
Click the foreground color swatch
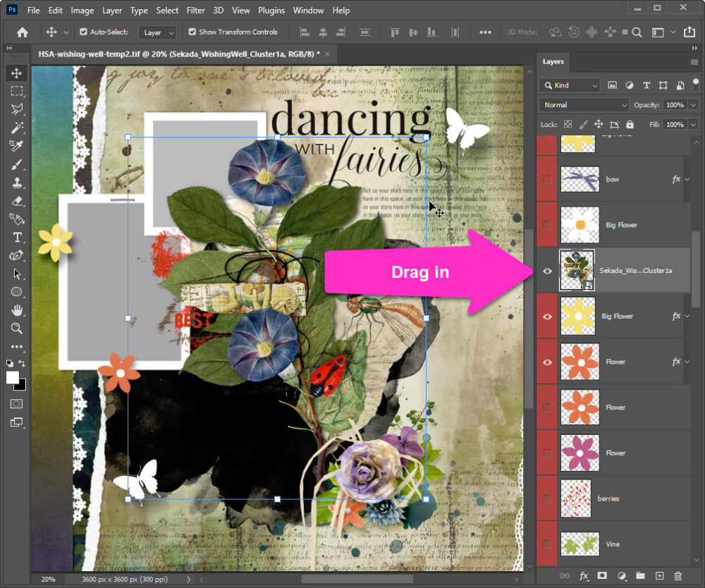pos(13,377)
